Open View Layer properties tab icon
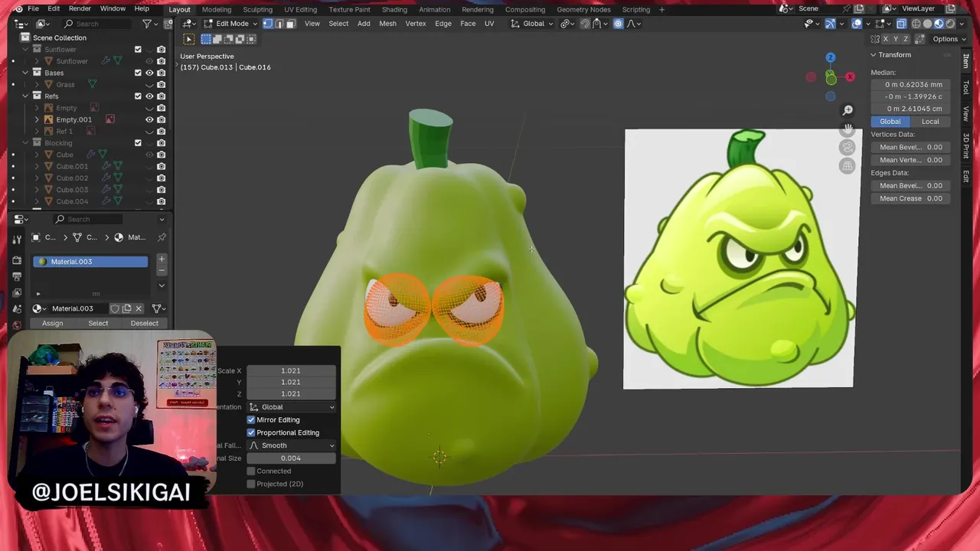Image resolution: width=980 pixels, height=551 pixels. (x=17, y=292)
